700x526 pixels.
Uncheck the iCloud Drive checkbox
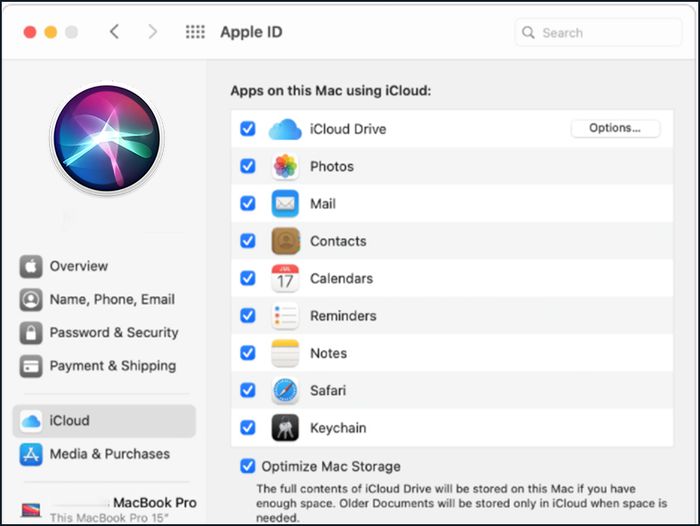(248, 129)
